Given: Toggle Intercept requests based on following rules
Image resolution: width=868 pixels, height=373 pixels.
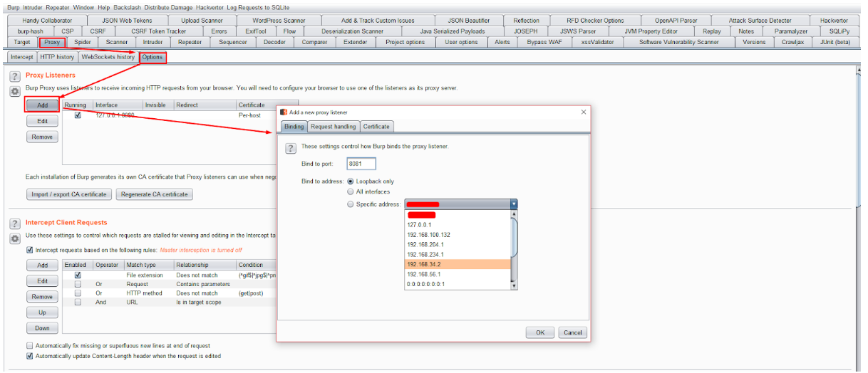Looking at the screenshot, I should point(29,250).
